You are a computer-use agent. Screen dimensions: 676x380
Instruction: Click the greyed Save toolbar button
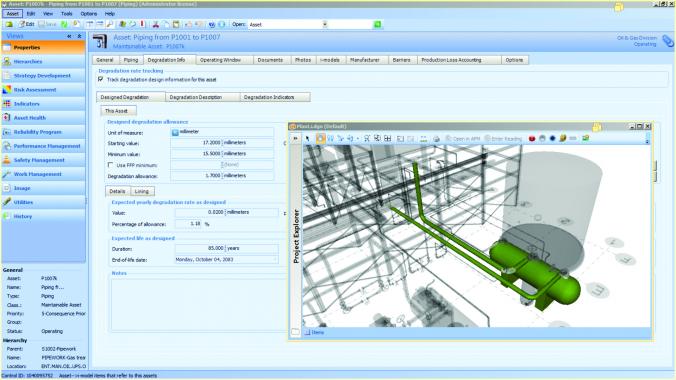pos(47,25)
